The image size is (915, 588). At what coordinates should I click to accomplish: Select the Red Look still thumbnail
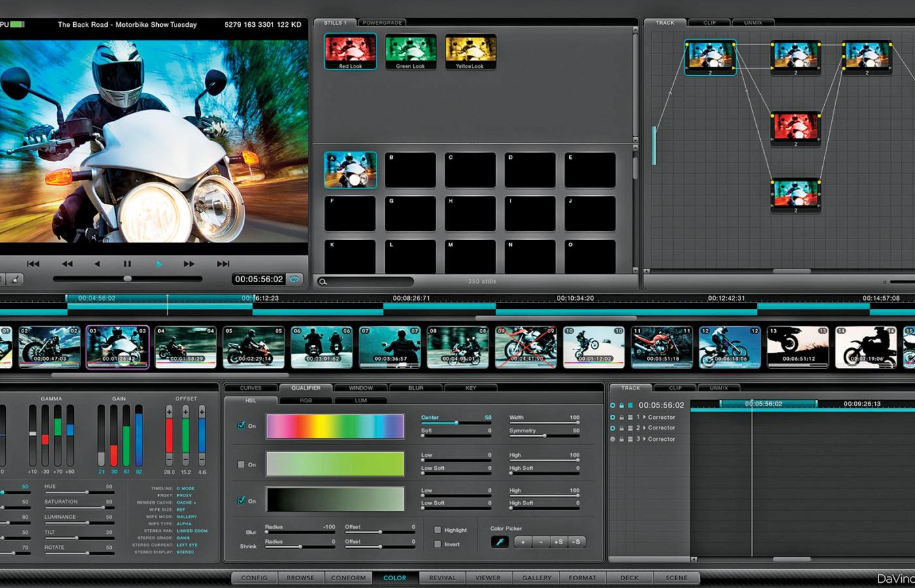pos(350,51)
